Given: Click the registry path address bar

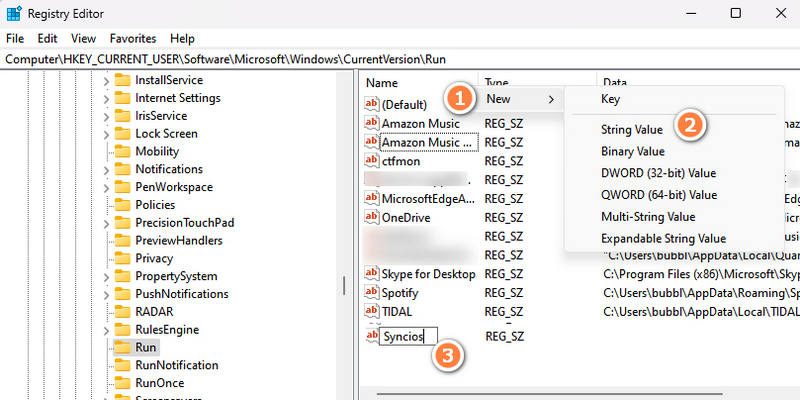Looking at the screenshot, I should pyautogui.click(x=400, y=59).
